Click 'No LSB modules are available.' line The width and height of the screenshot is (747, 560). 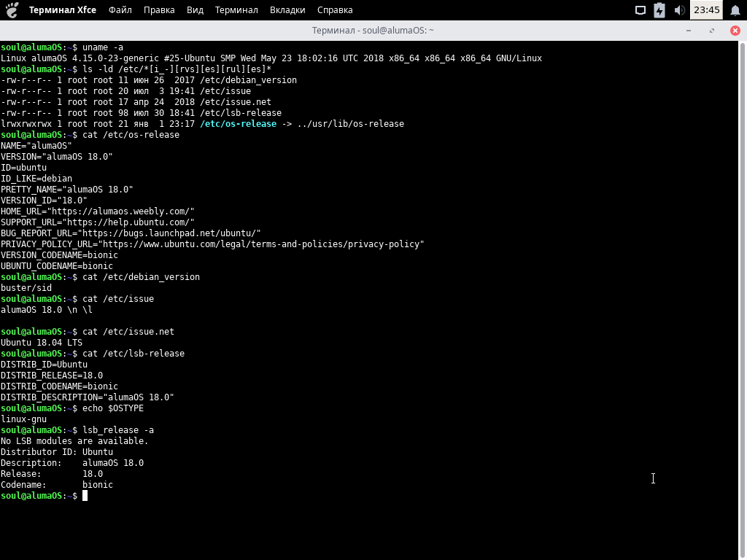point(74,441)
